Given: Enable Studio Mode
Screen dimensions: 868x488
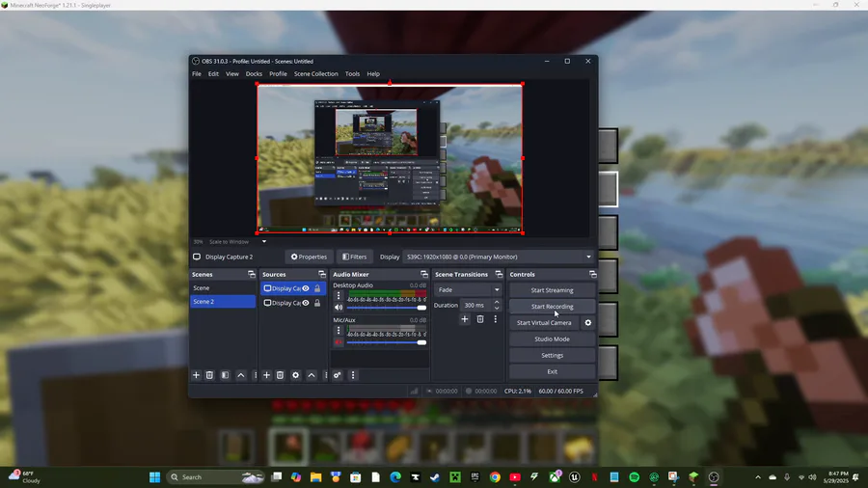Looking at the screenshot, I should (x=552, y=339).
